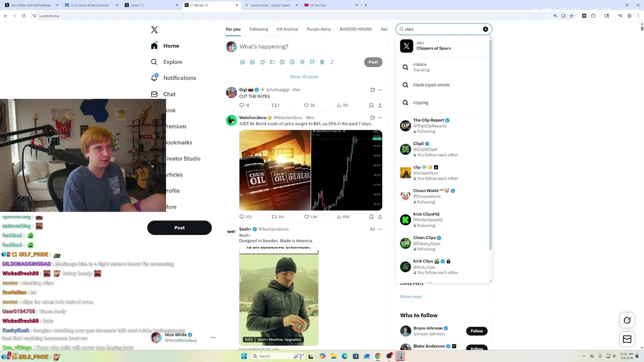Open the floating messages envelope button

coord(627,339)
